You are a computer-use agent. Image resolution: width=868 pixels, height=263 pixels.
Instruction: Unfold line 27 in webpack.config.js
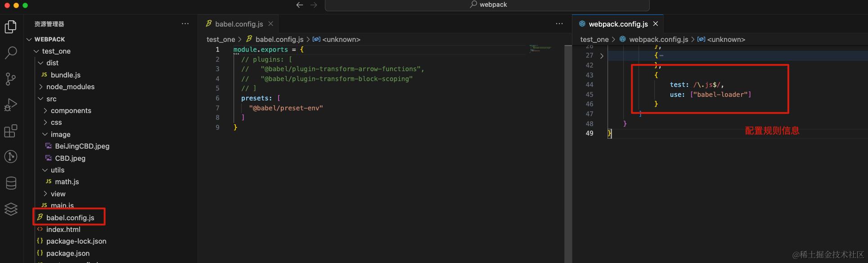coord(602,56)
